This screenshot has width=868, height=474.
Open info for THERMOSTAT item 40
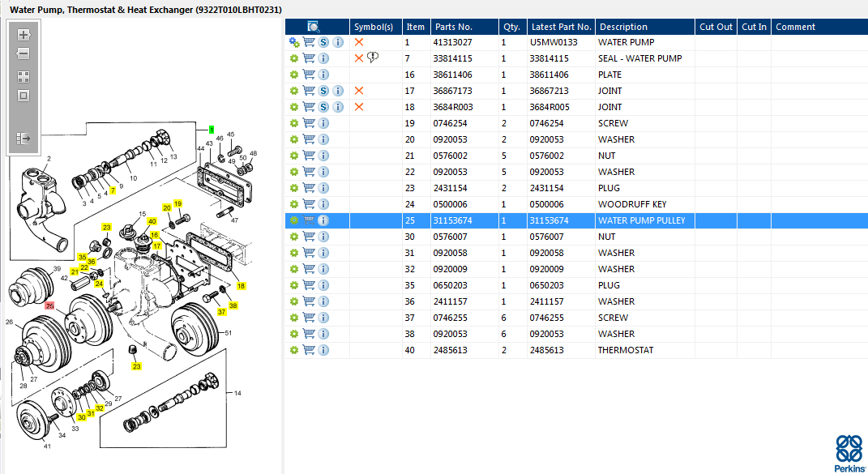(323, 350)
